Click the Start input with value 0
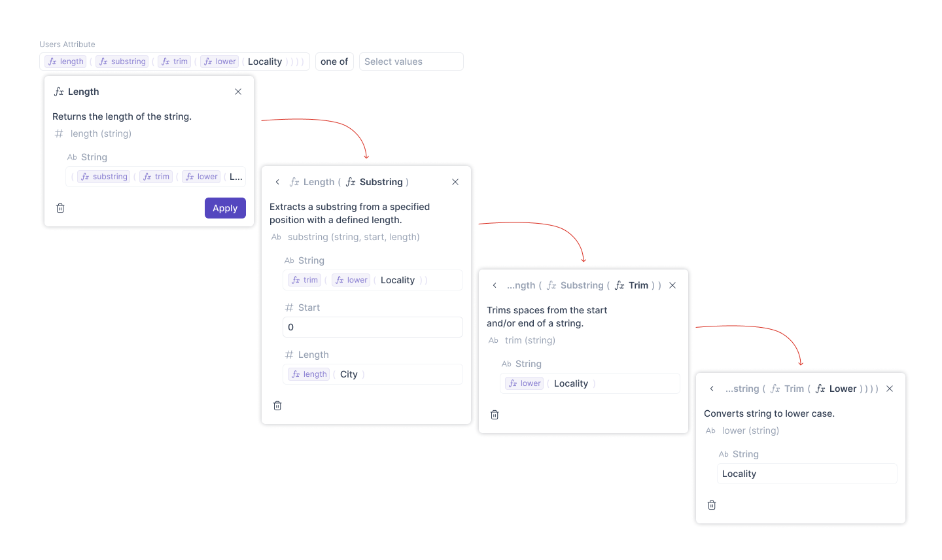 (373, 327)
